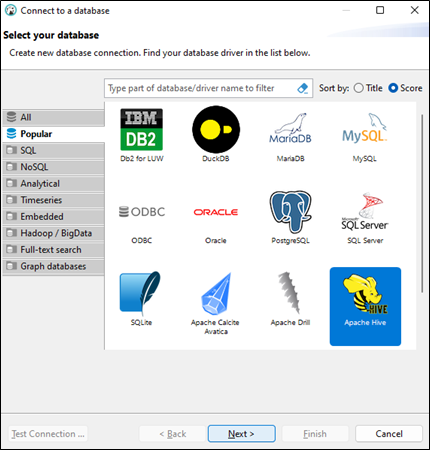This screenshot has width=430, height=450.
Task: Select the MySQL dolphin icon
Action: point(365,129)
